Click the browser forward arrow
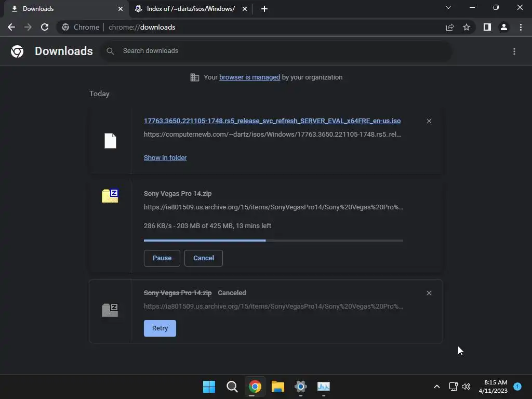The width and height of the screenshot is (532, 399). (x=28, y=27)
